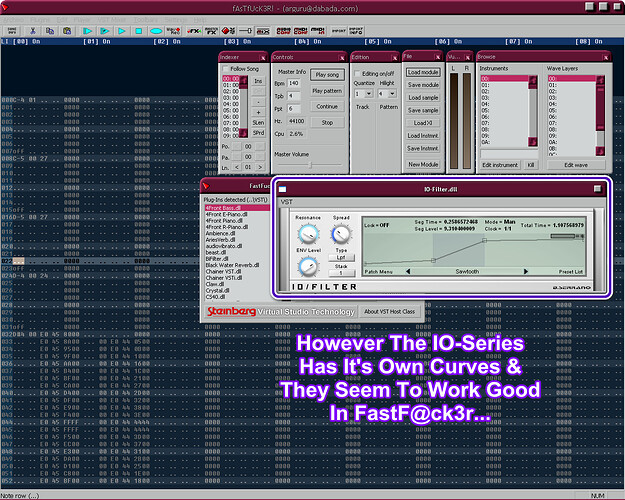
Task: Select Black Water Reverb.dll plug-in
Action: [232, 265]
